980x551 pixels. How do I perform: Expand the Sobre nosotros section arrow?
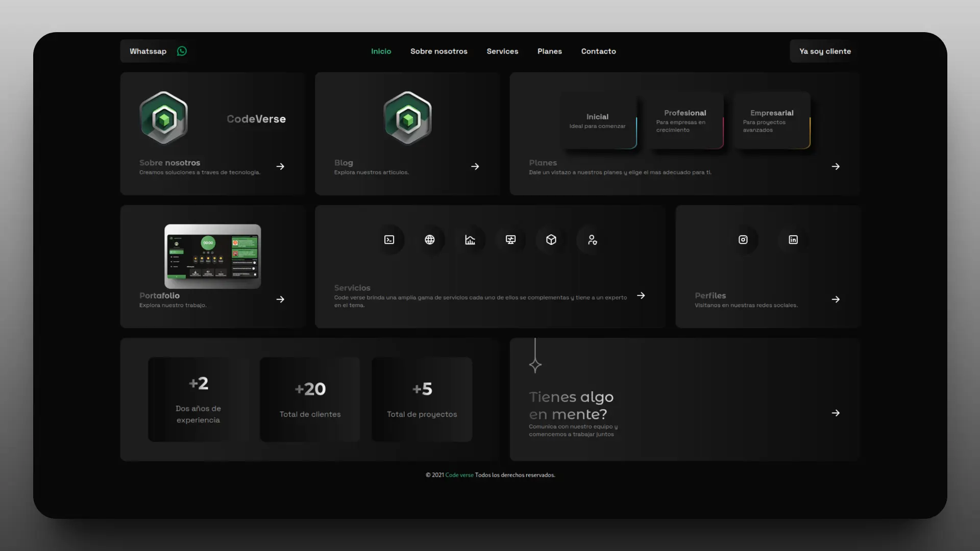click(x=280, y=166)
